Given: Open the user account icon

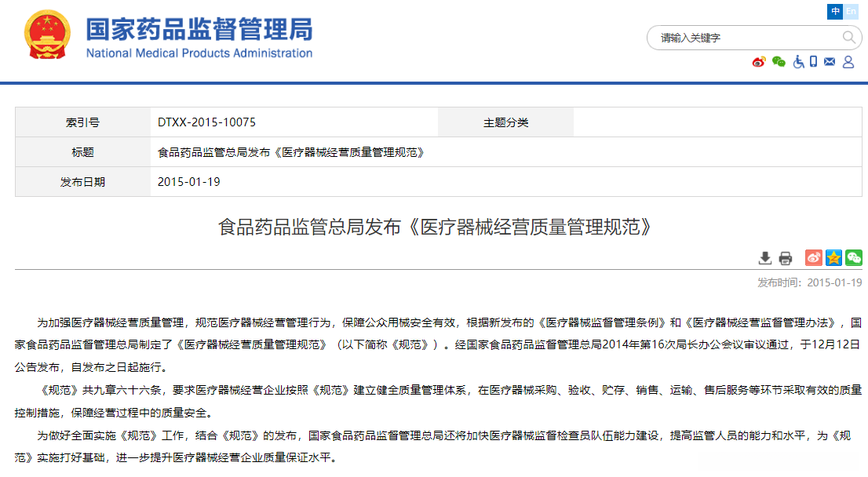Looking at the screenshot, I should point(848,62).
